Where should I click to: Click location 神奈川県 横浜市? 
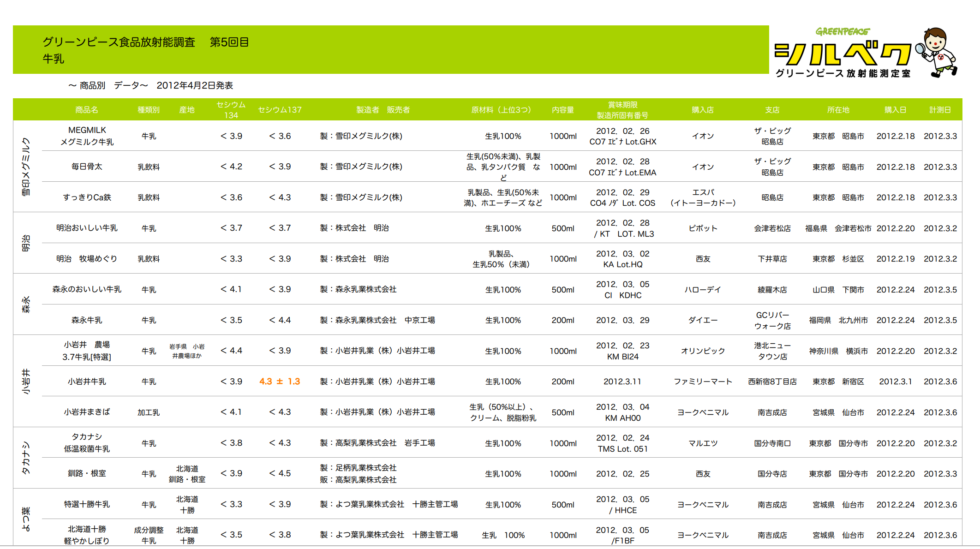(838, 351)
